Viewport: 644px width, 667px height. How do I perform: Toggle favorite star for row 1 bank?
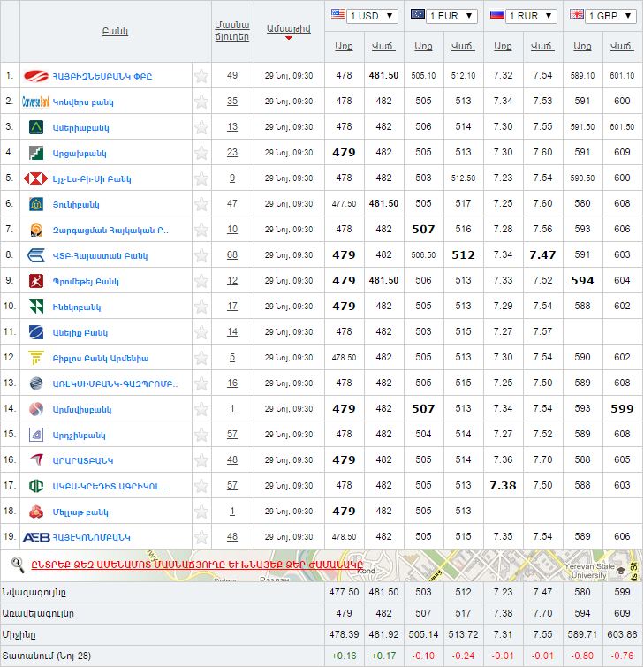pos(201,76)
